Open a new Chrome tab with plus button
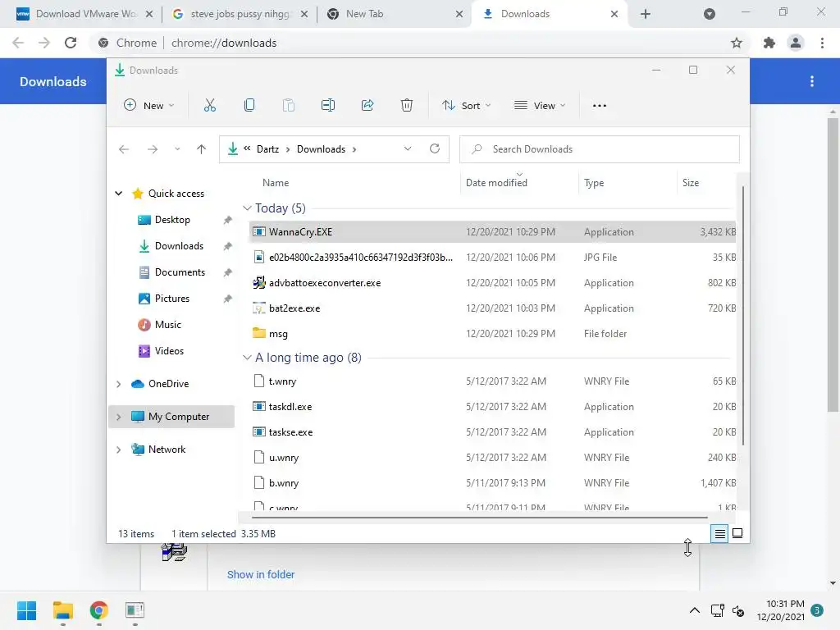This screenshot has height=630, width=840. (x=646, y=14)
